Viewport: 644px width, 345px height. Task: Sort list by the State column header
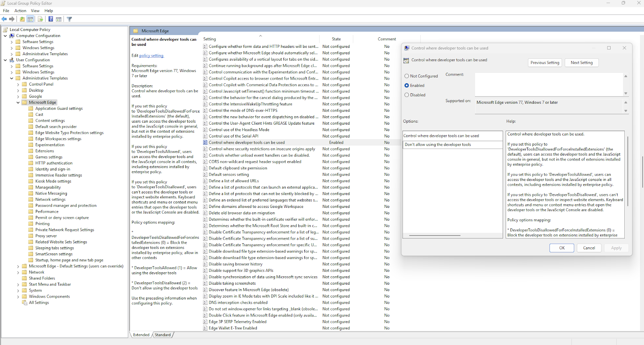click(x=336, y=39)
